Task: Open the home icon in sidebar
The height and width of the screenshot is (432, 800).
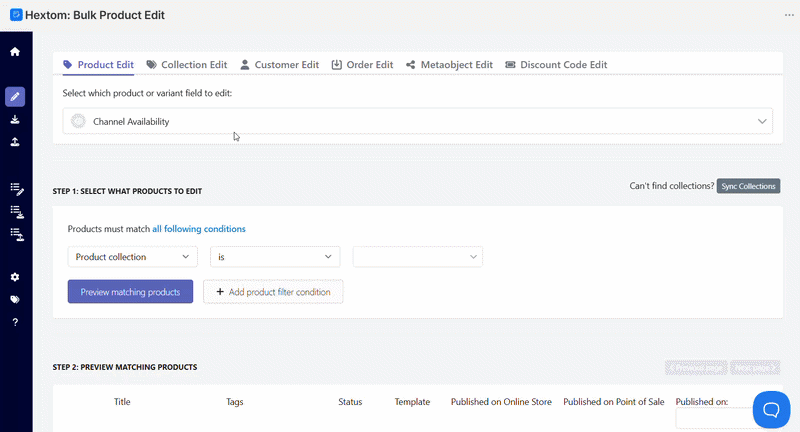Action: 15,52
